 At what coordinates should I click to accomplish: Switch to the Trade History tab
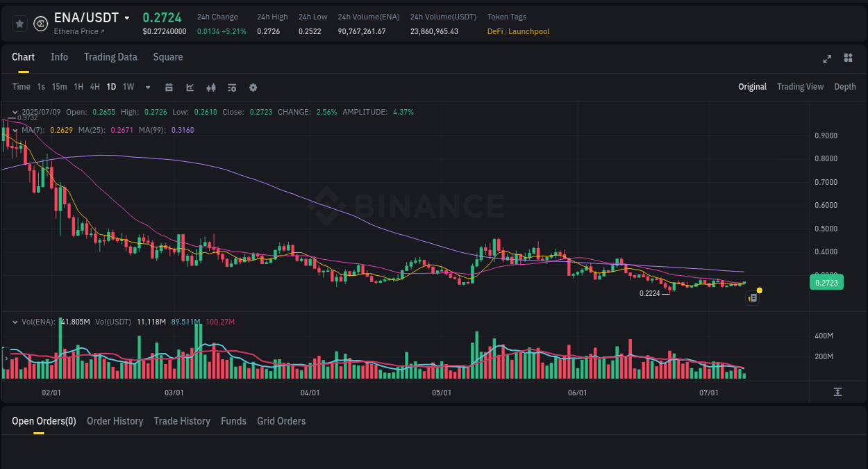(182, 420)
